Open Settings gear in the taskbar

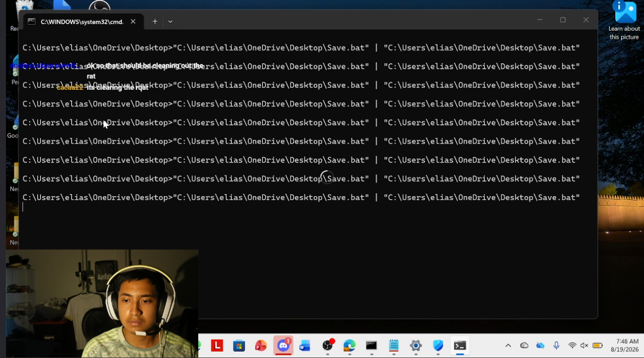click(x=416, y=346)
